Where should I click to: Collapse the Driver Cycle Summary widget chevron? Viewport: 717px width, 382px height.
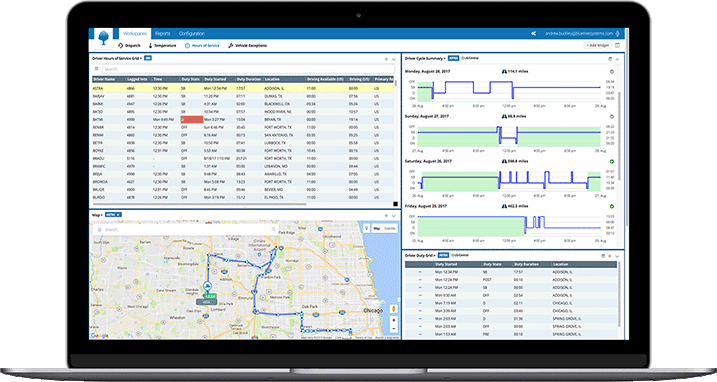point(617,59)
